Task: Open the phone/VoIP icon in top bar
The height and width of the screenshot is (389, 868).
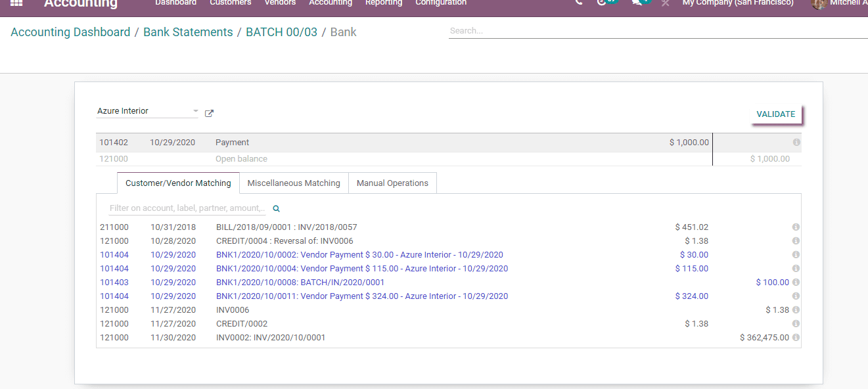Action: click(x=578, y=3)
